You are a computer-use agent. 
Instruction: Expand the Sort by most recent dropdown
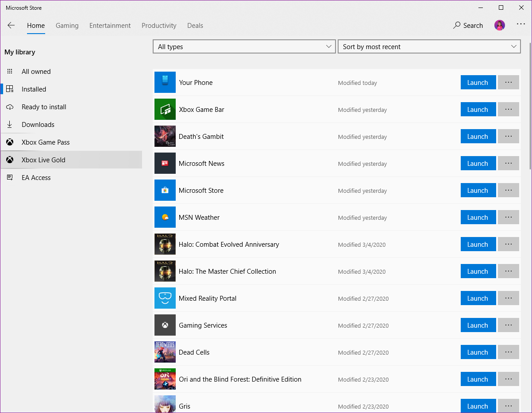tap(429, 47)
